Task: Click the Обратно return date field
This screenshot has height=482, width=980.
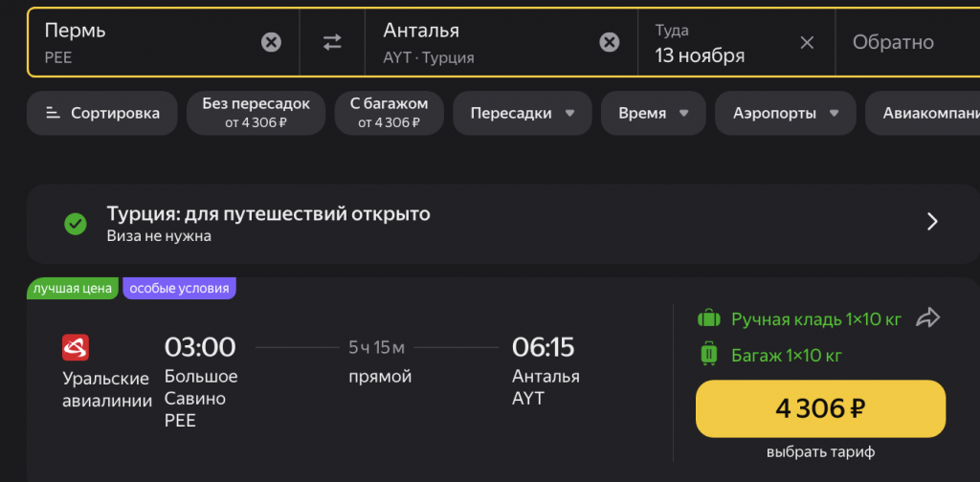Action: [893, 42]
